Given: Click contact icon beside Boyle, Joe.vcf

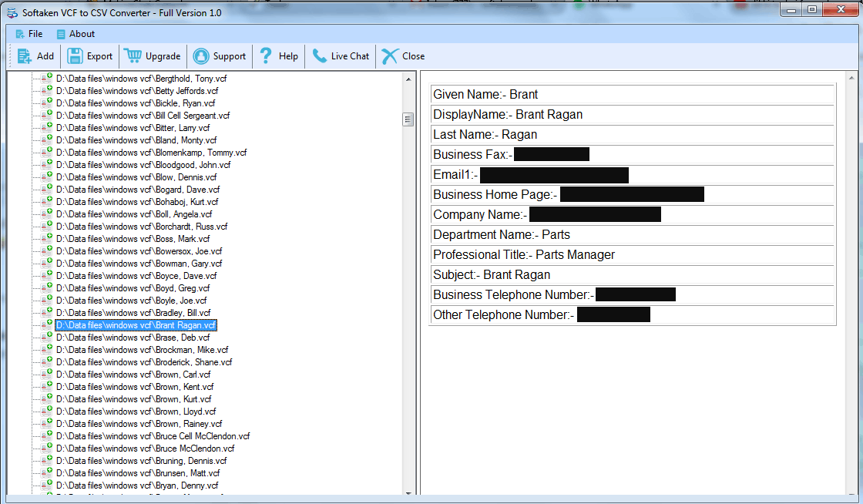Looking at the screenshot, I should pyautogui.click(x=47, y=300).
